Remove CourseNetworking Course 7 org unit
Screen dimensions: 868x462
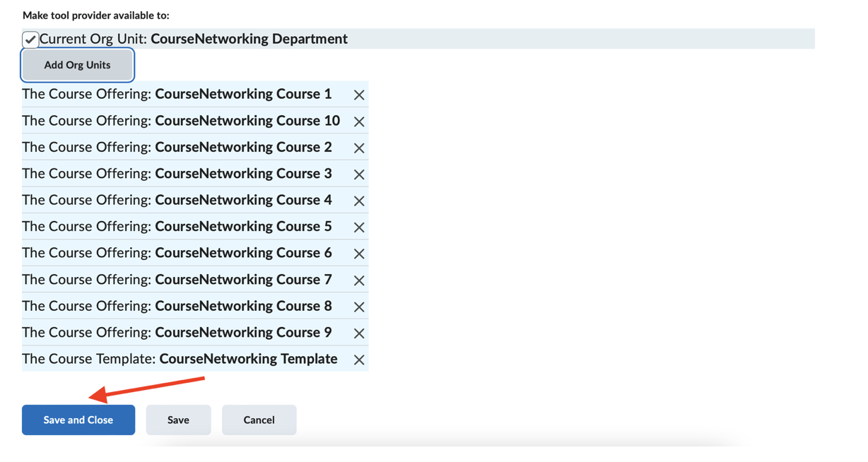tap(359, 280)
